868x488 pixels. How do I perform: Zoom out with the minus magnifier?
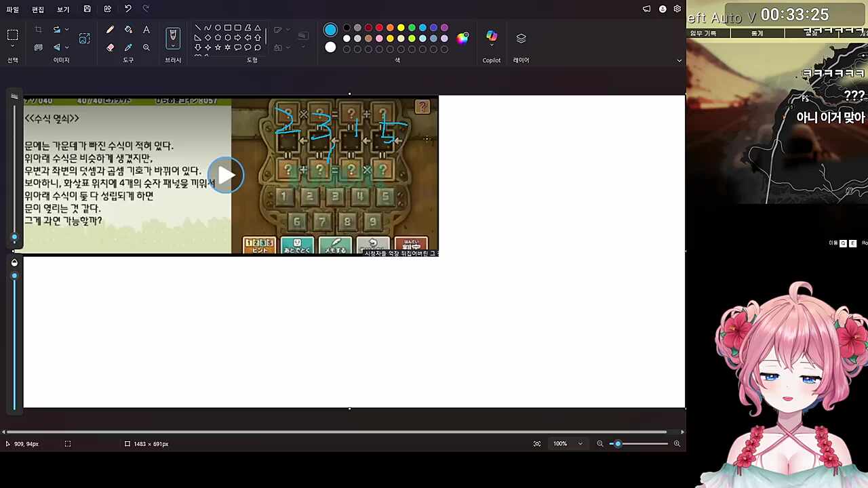pyautogui.click(x=600, y=444)
